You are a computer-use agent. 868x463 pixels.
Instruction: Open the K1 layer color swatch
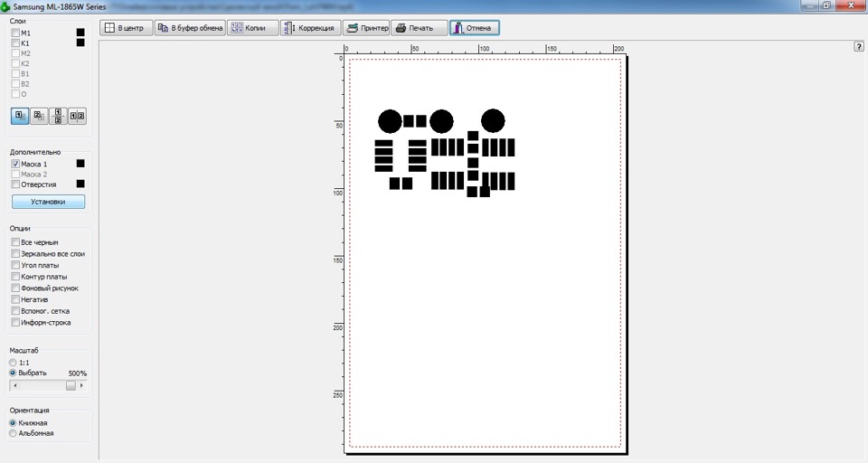pos(80,43)
